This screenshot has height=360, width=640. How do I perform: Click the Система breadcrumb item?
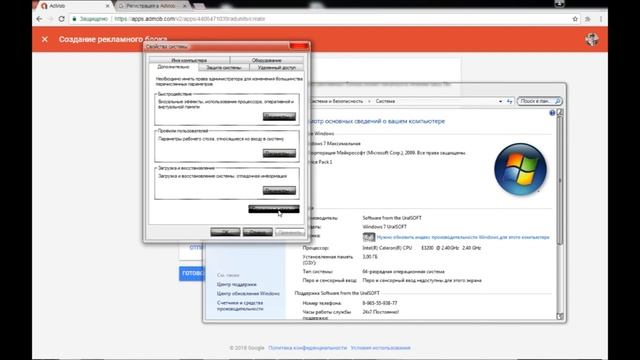point(385,101)
